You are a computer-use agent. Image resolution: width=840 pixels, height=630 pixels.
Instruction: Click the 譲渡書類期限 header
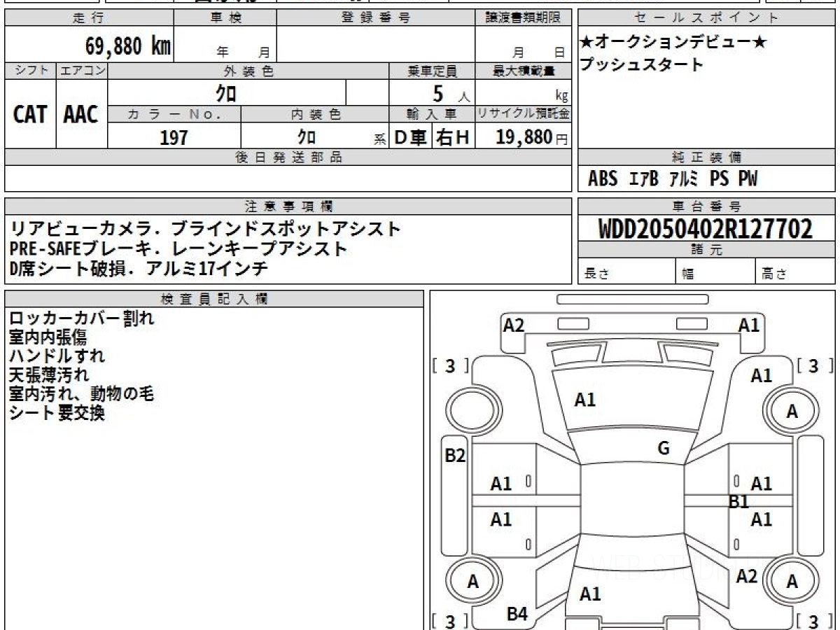click(x=524, y=17)
